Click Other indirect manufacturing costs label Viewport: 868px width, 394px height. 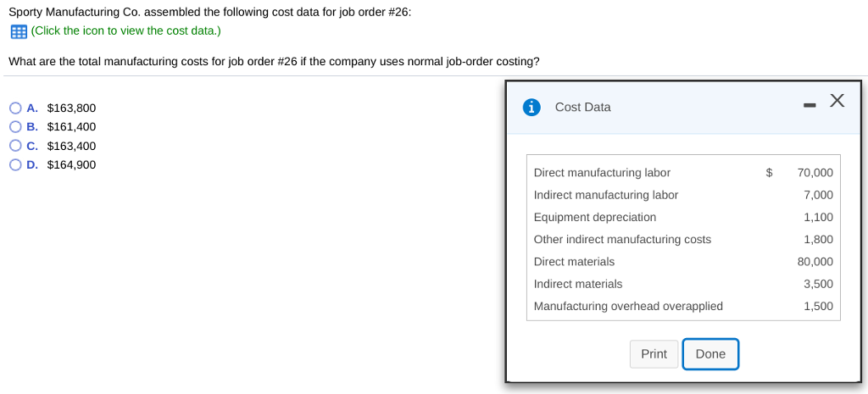pyautogui.click(x=622, y=240)
